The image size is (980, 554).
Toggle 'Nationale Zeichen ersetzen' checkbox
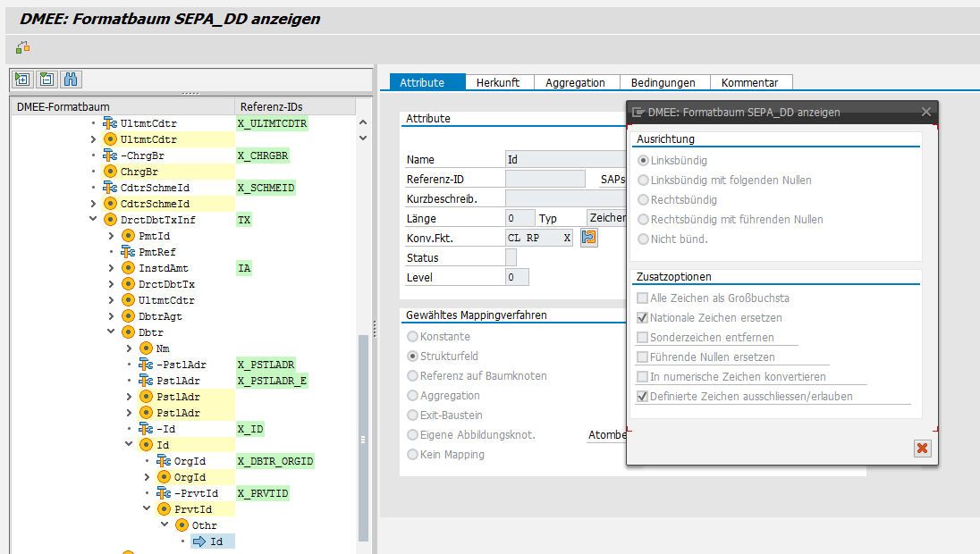[642, 318]
